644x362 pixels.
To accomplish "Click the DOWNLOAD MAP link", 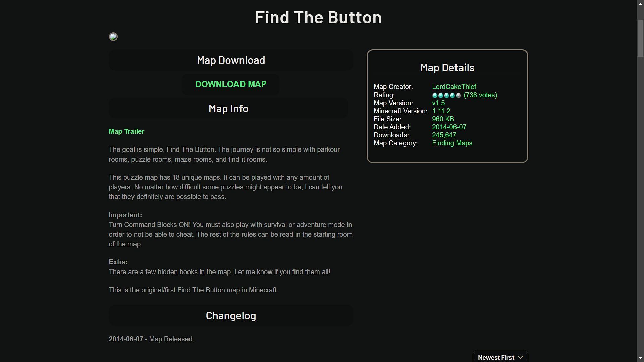I will (230, 84).
